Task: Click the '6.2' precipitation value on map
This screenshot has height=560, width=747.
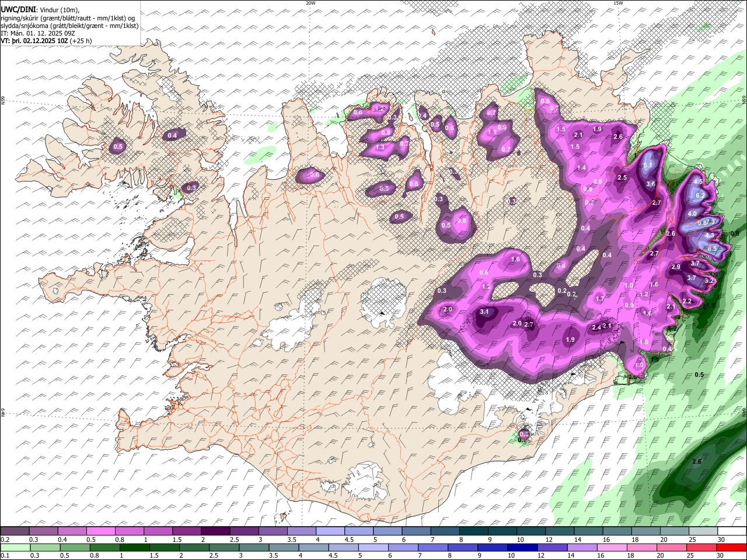Action: pos(701,195)
